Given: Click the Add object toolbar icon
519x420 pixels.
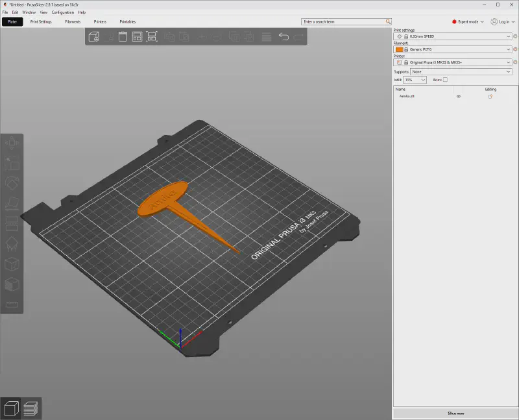Looking at the screenshot, I should [x=94, y=37].
